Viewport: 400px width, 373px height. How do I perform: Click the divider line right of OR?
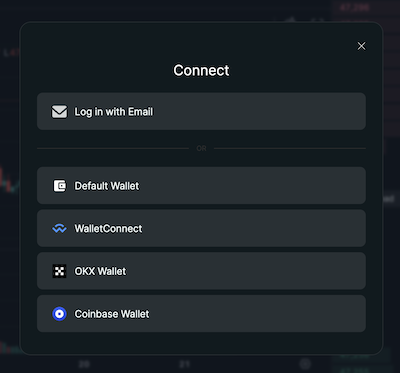(x=290, y=148)
